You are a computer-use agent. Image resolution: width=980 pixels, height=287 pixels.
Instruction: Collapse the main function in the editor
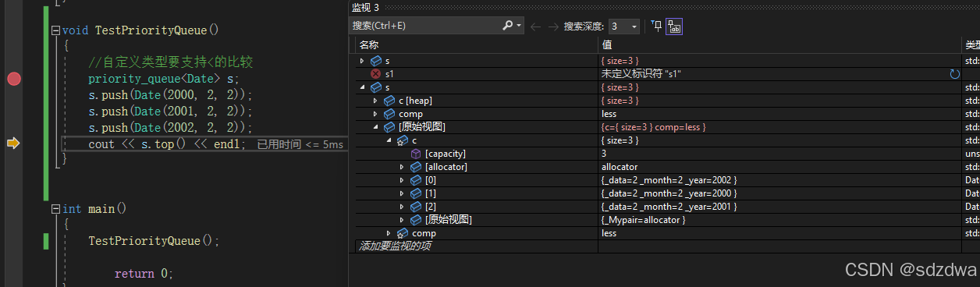tap(55, 209)
